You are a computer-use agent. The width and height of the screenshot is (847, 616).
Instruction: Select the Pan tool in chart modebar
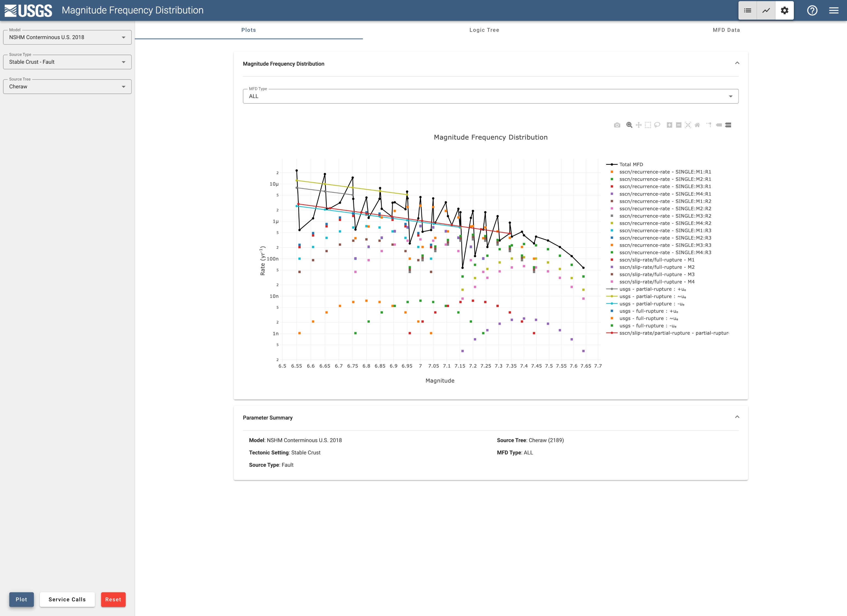pos(639,125)
